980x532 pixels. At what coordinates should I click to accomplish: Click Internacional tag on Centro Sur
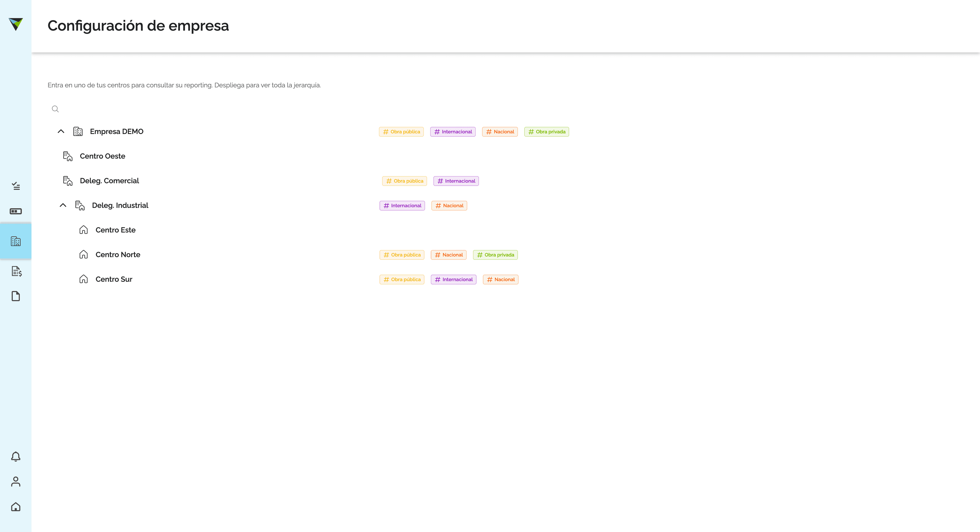454,279
